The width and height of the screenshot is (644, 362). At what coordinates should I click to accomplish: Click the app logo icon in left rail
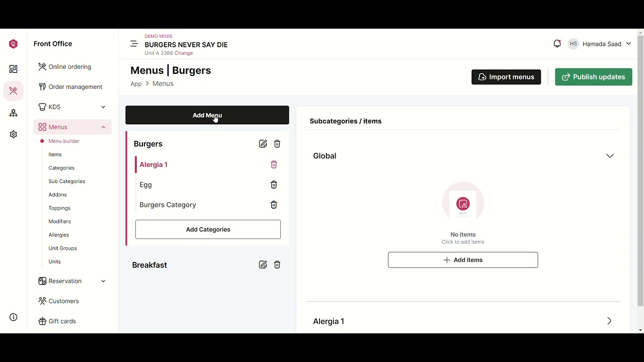[x=14, y=44]
